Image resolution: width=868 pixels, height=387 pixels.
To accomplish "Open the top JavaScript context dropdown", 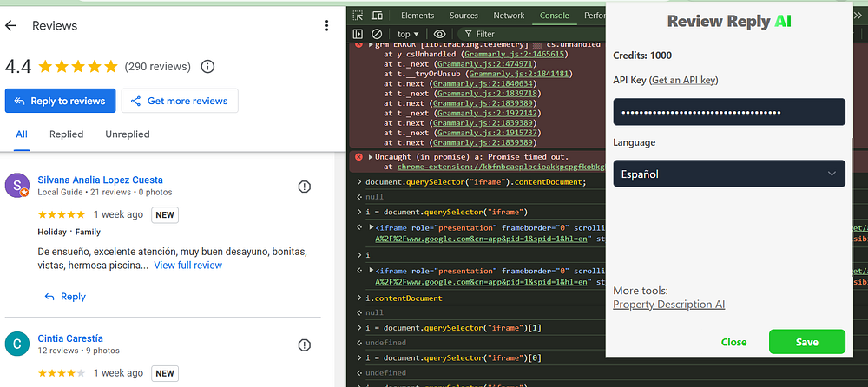I will [408, 35].
